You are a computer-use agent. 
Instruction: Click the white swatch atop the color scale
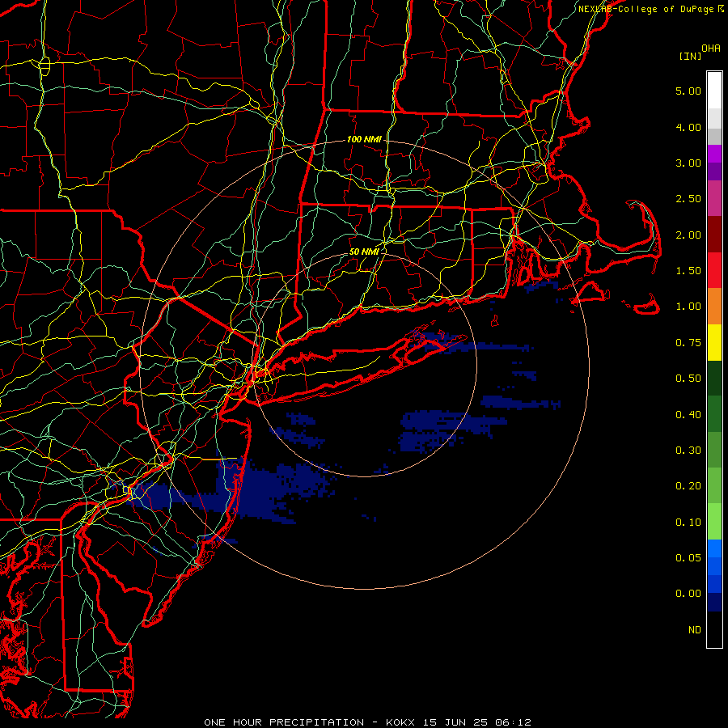pyautogui.click(x=714, y=91)
